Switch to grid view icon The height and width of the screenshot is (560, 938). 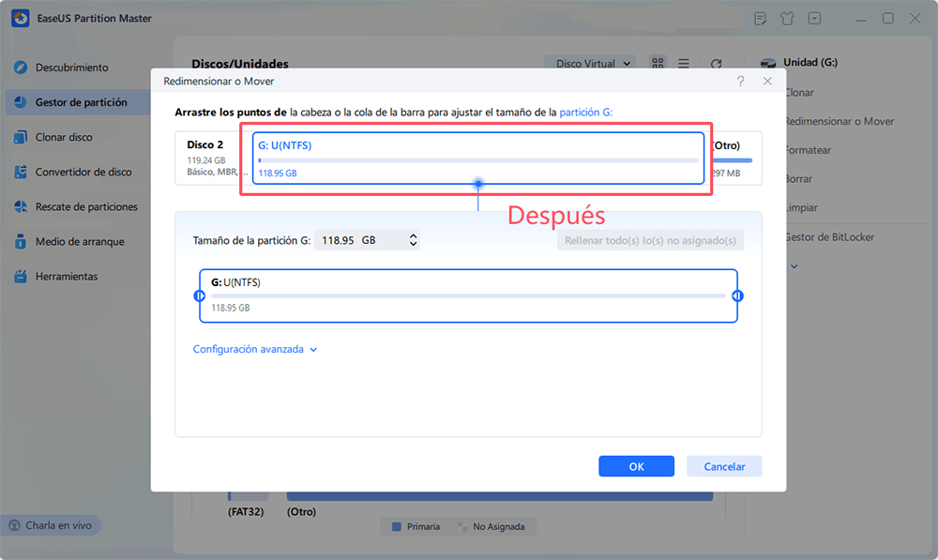658,63
